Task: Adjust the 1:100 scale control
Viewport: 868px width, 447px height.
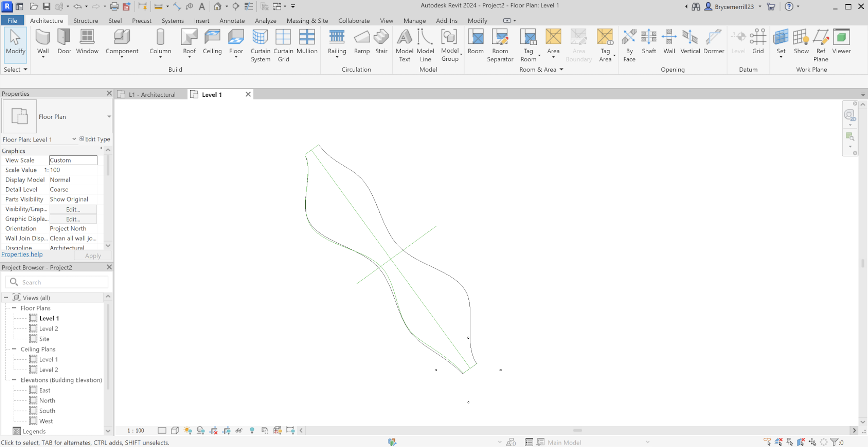Action: click(x=135, y=431)
